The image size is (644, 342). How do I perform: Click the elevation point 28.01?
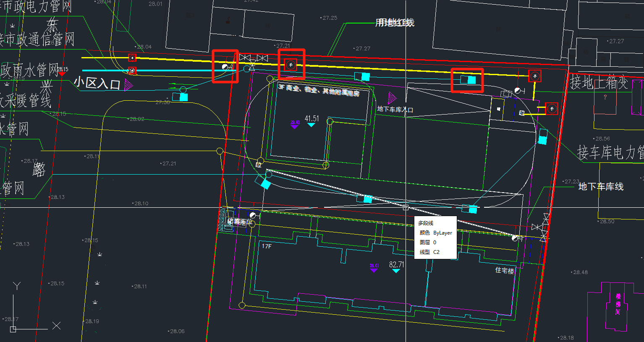pyautogui.click(x=155, y=4)
